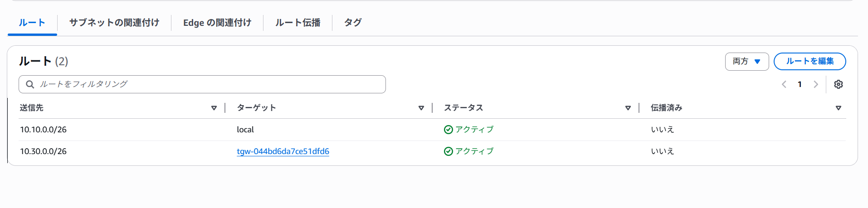Open table preferences gear icon
Viewport: 868px width, 208px height.
(838, 84)
